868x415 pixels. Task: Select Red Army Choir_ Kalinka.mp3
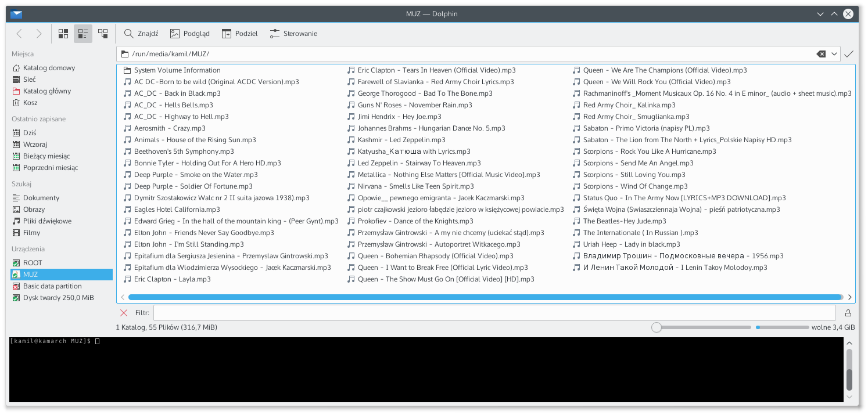pos(624,105)
